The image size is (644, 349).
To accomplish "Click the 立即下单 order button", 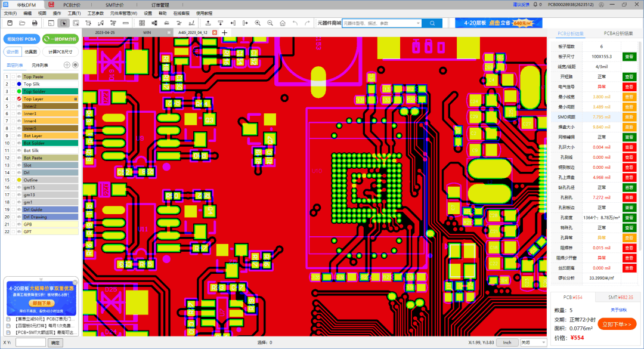I will click(x=617, y=325).
